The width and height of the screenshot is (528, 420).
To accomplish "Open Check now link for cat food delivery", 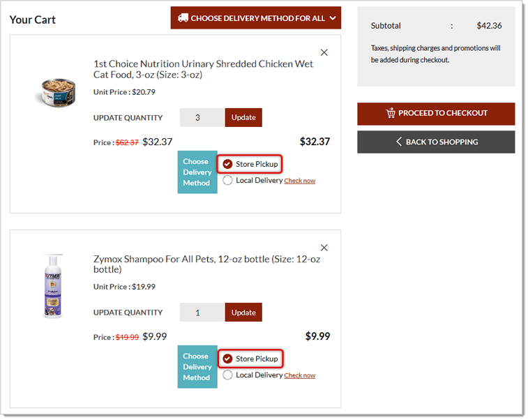I will point(300,181).
